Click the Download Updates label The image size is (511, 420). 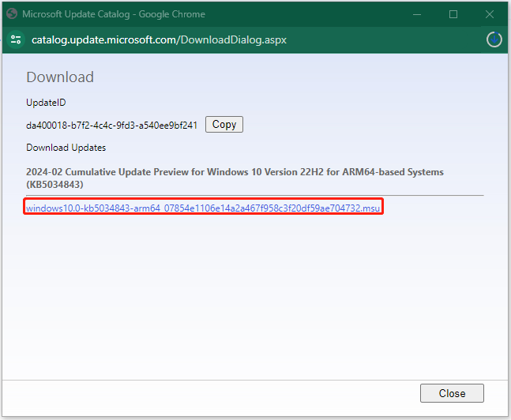point(66,148)
